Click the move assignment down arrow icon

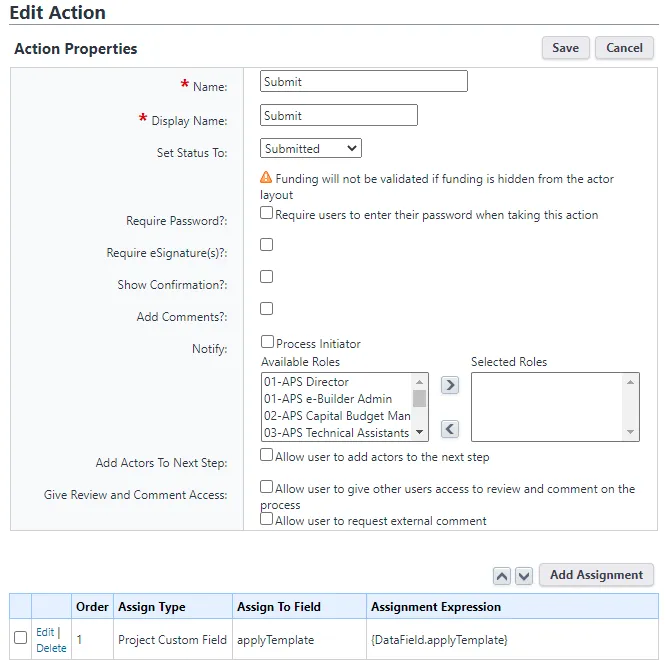point(524,576)
